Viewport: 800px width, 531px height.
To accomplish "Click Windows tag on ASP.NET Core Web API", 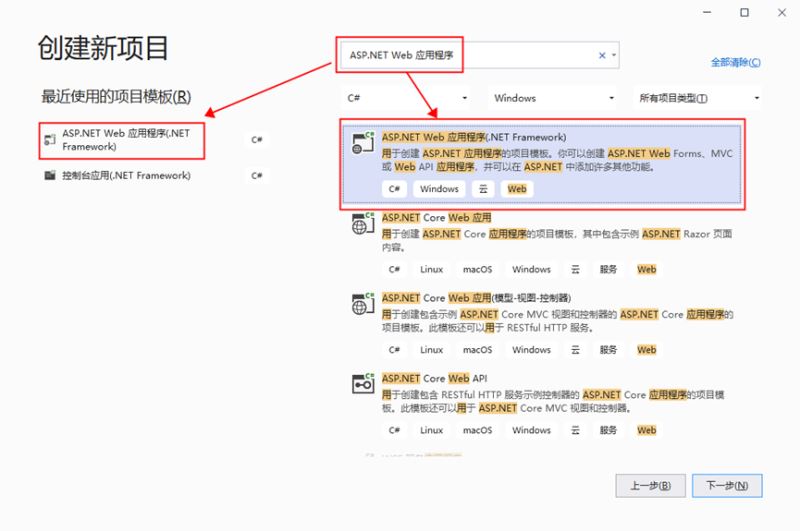I will (x=531, y=431).
